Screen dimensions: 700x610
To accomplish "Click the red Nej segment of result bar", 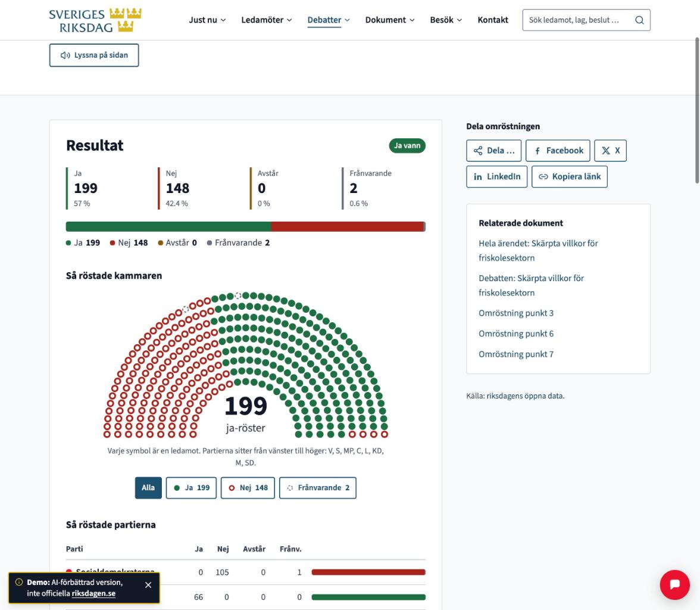I will coord(348,226).
